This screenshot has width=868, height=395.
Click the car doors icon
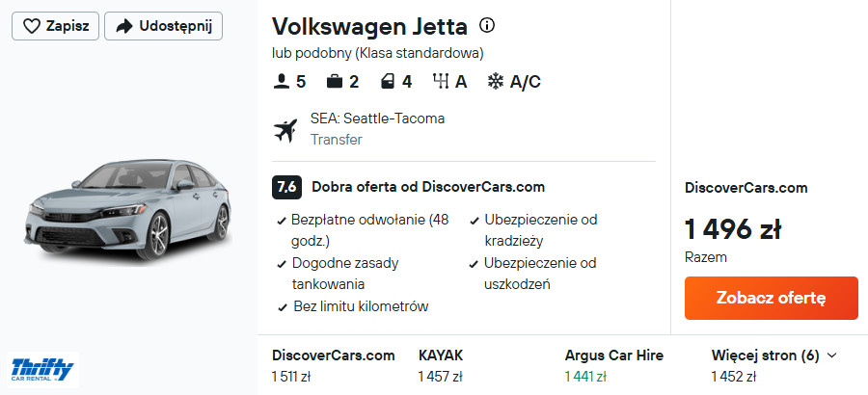click(x=386, y=81)
